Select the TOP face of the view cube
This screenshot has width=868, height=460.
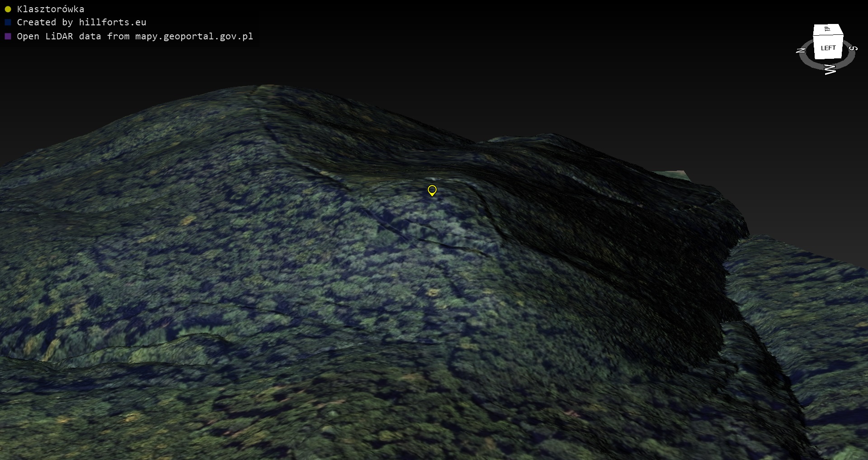(x=827, y=29)
